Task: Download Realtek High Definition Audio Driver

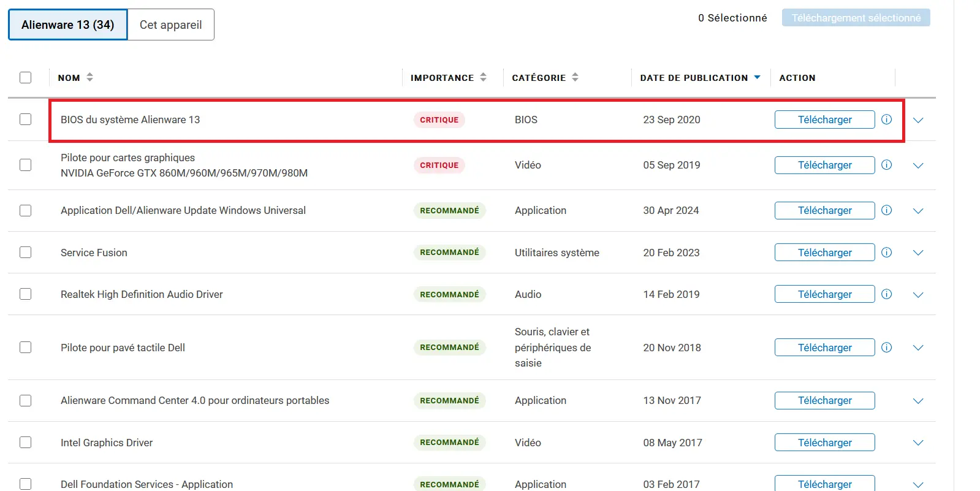Action: (x=824, y=294)
